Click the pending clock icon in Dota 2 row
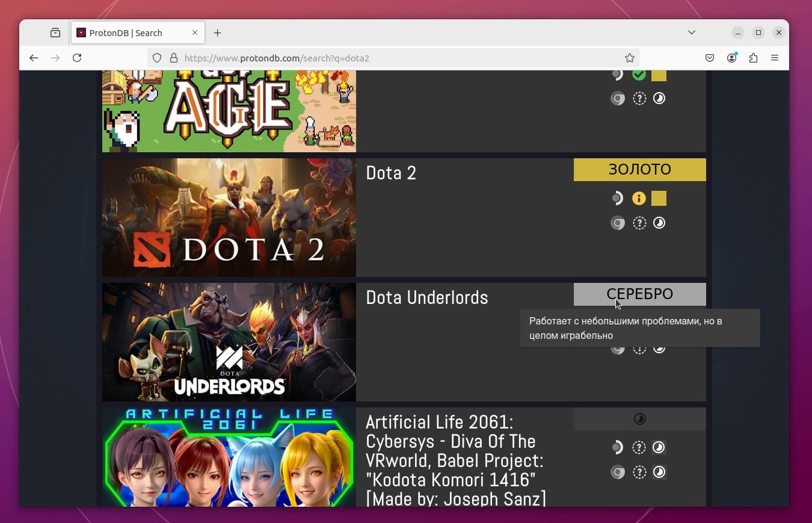This screenshot has height=523, width=812. (x=659, y=223)
